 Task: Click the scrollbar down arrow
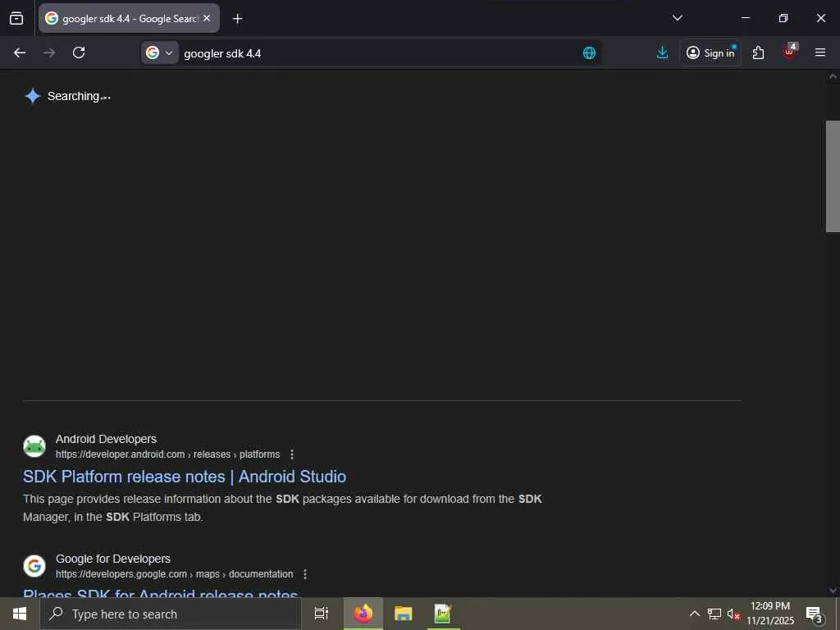(833, 591)
